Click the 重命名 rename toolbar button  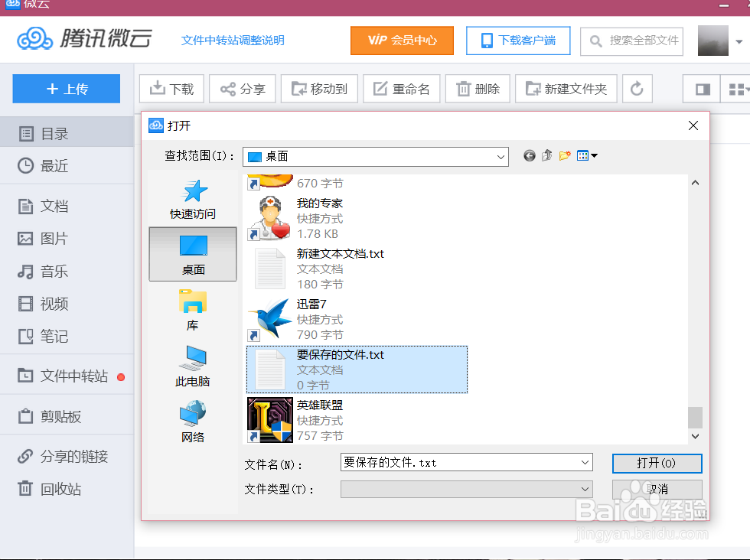coord(402,89)
